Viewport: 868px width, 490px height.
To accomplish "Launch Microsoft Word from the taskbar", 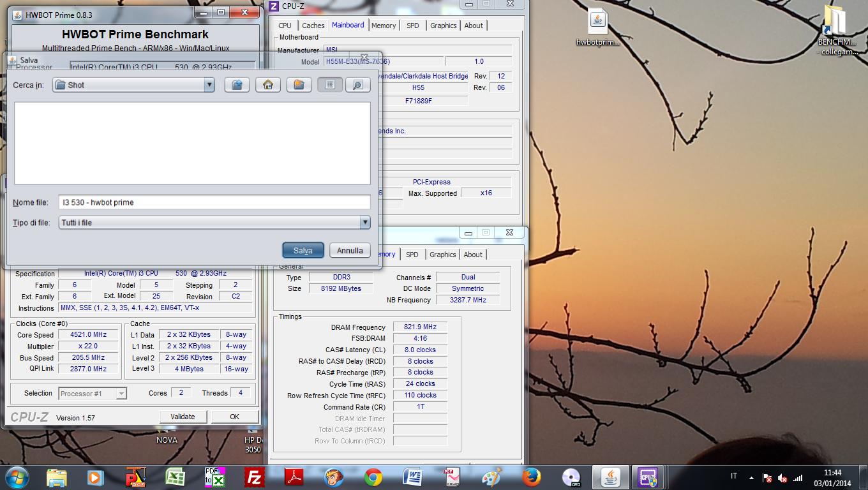I will (x=413, y=477).
